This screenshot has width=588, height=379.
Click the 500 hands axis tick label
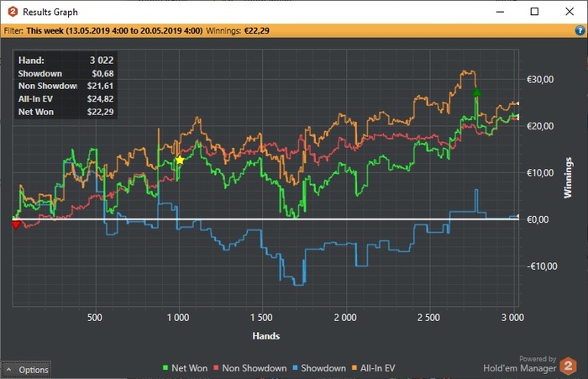click(x=94, y=318)
